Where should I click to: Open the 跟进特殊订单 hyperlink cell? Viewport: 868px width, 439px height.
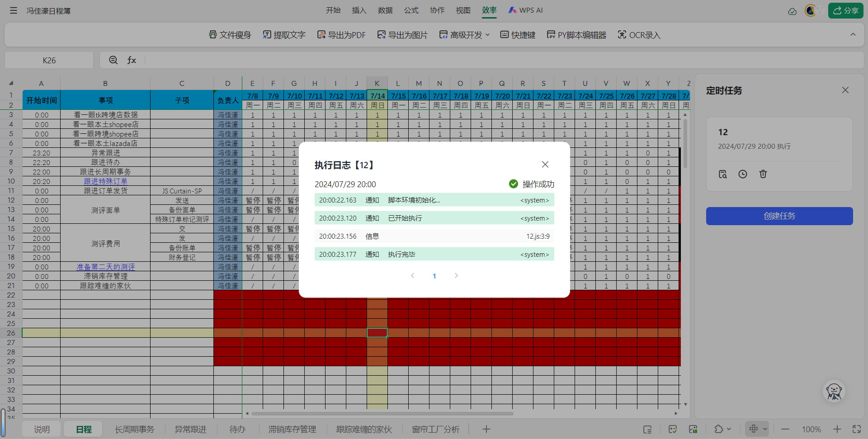coord(105,181)
